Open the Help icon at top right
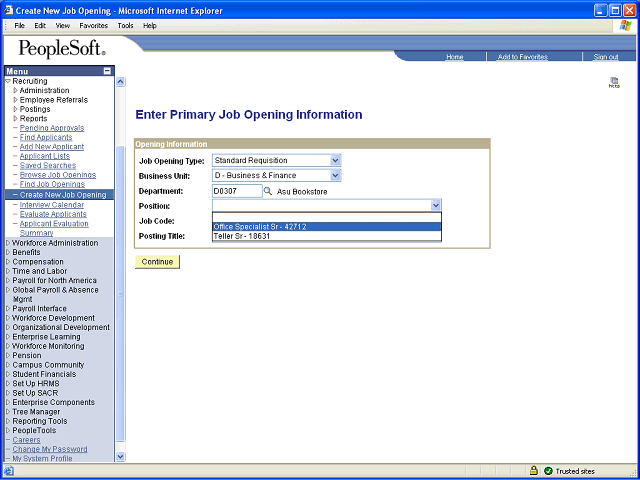 pos(614,82)
